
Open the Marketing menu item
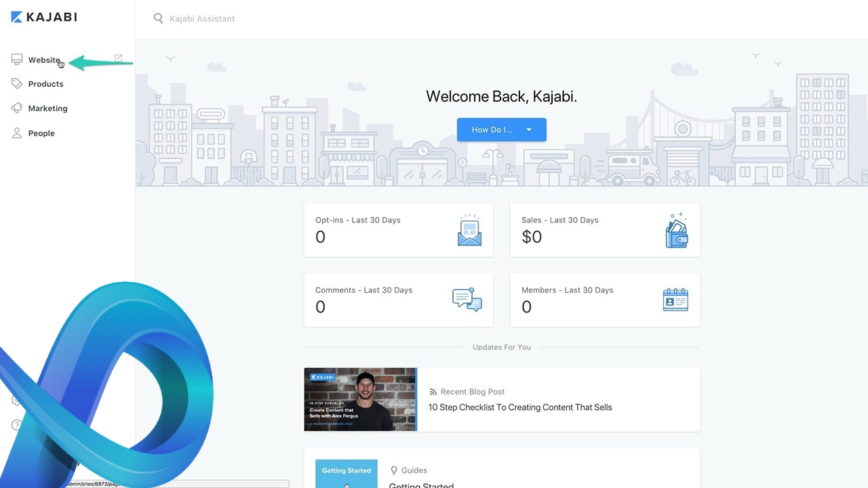pos(47,108)
